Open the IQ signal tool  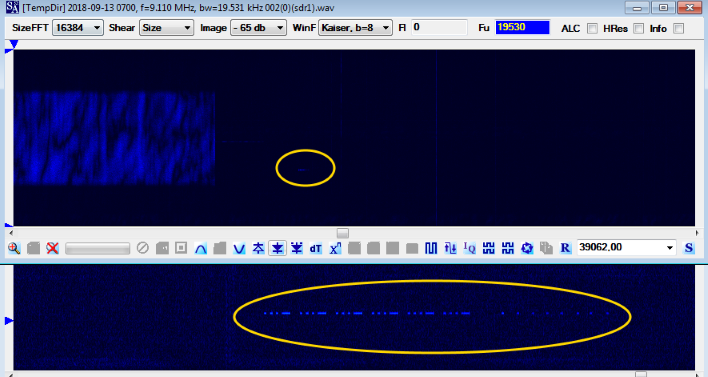pos(469,248)
